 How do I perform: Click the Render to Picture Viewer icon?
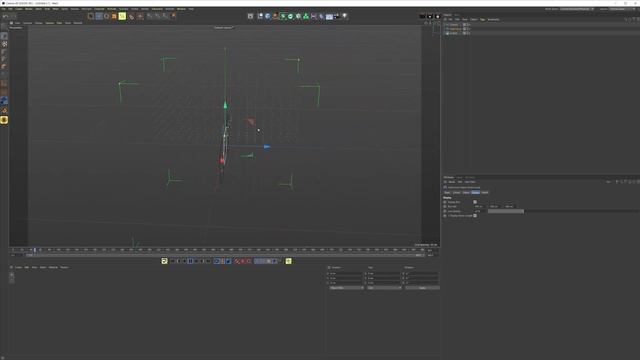(x=430, y=16)
